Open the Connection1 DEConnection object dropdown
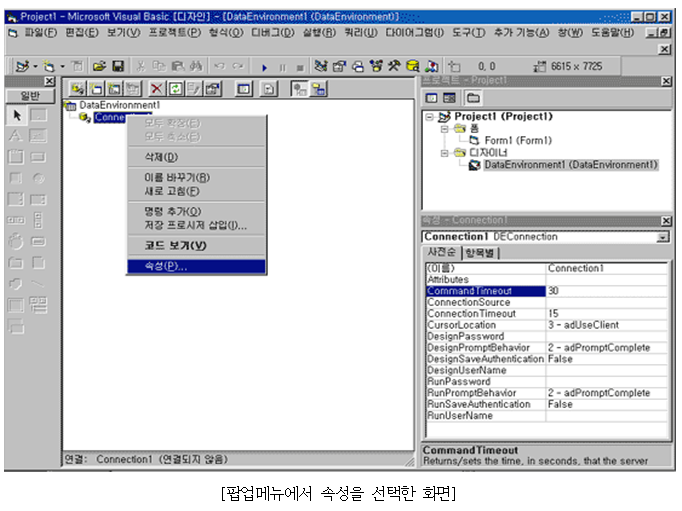The width and height of the screenshot is (682, 511). pos(663,237)
